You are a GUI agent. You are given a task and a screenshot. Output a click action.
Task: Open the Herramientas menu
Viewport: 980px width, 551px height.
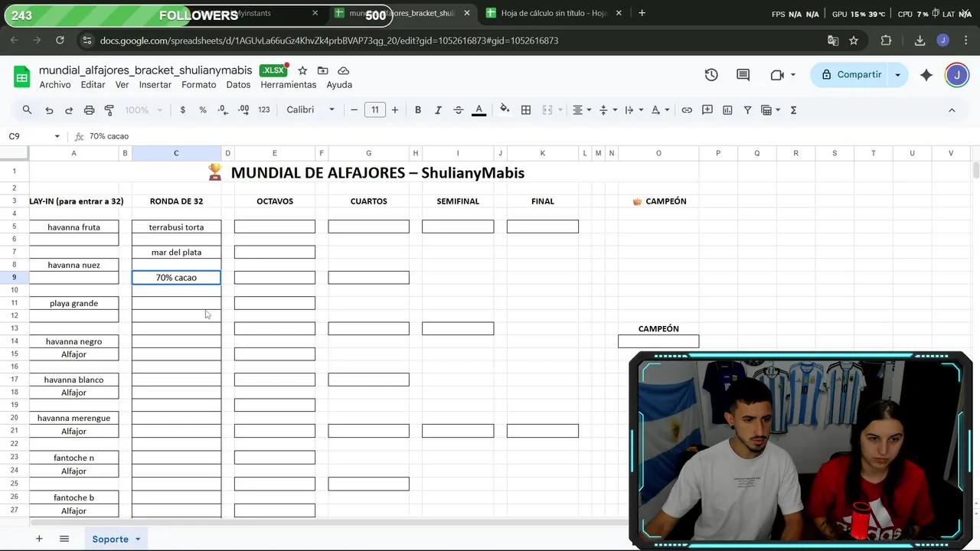tap(289, 85)
